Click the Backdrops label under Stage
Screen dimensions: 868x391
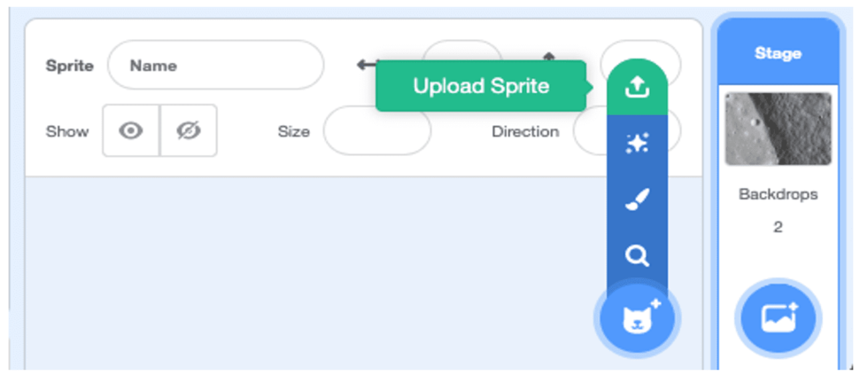(779, 194)
